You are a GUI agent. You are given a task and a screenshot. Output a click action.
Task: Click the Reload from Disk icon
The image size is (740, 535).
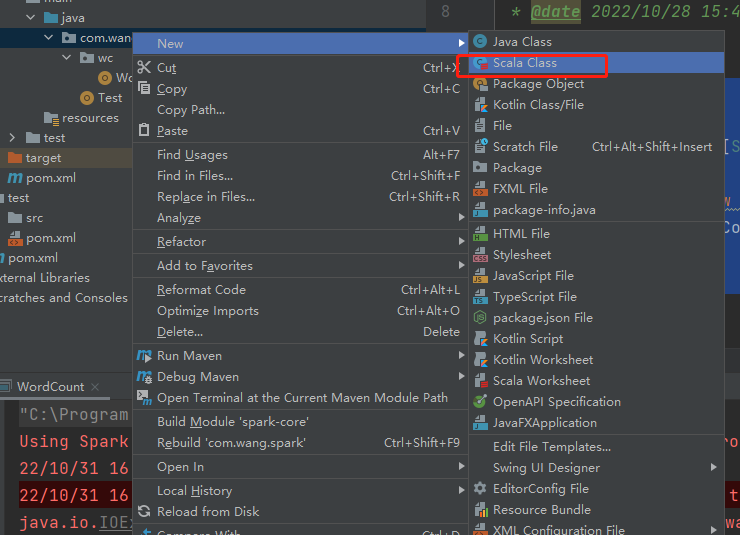click(144, 512)
